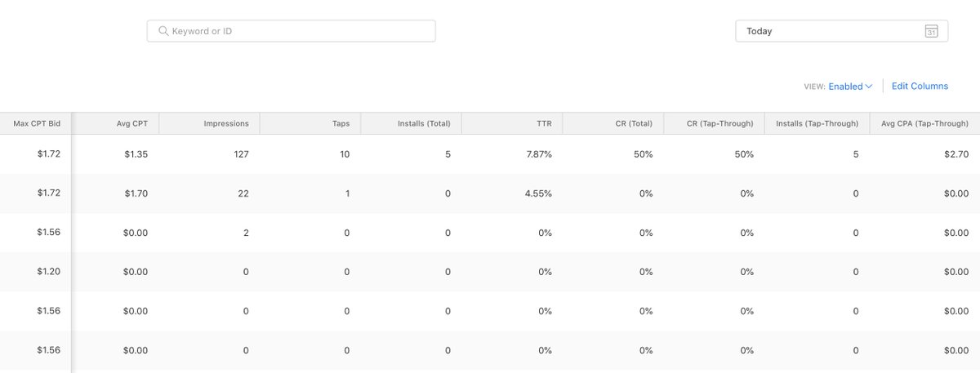Sort by TTR column header

[512, 123]
